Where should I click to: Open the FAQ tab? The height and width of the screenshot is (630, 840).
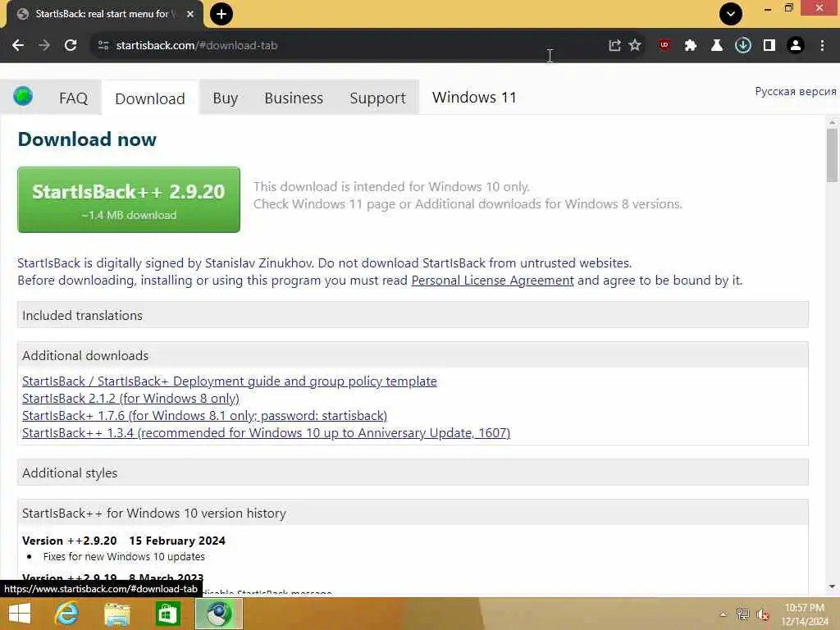[x=73, y=98]
